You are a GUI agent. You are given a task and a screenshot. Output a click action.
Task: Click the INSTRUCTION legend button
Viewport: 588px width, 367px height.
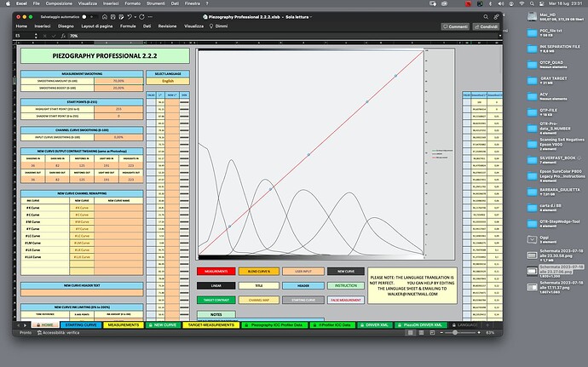click(346, 285)
